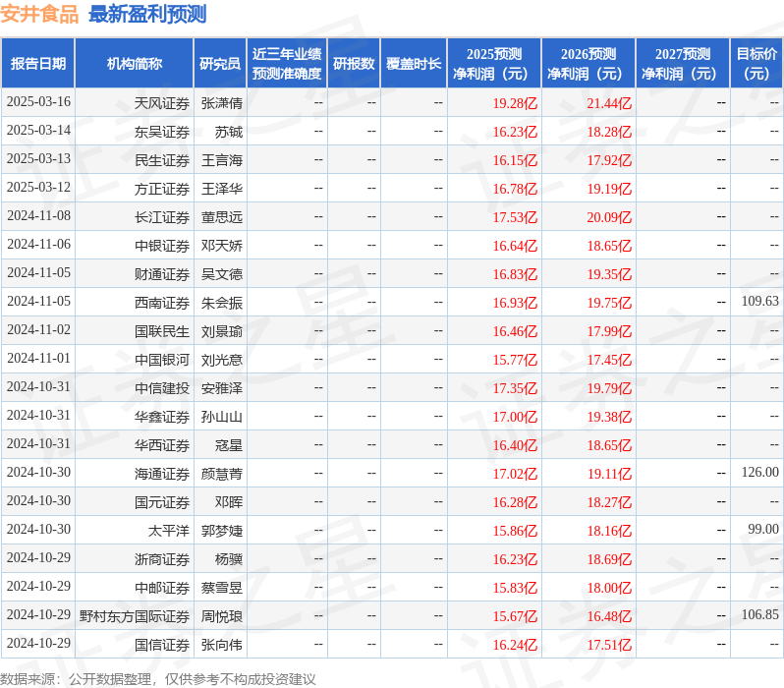This screenshot has width=784, height=688.
Task: Click researcher name 张潇倩
Action: (221, 103)
